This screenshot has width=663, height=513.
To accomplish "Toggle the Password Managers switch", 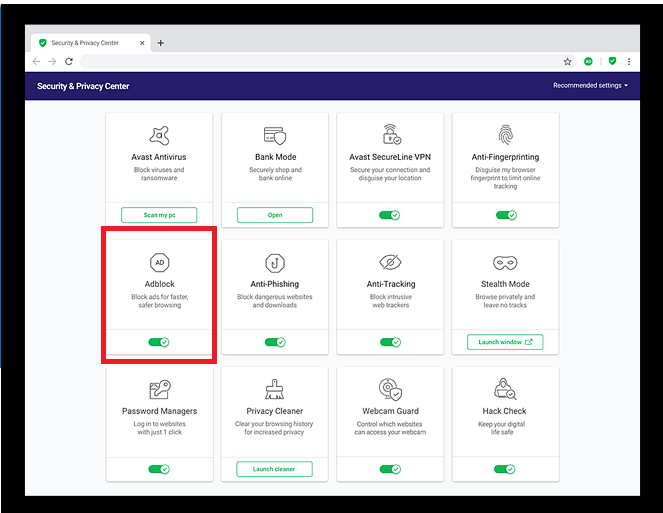I will point(159,469).
